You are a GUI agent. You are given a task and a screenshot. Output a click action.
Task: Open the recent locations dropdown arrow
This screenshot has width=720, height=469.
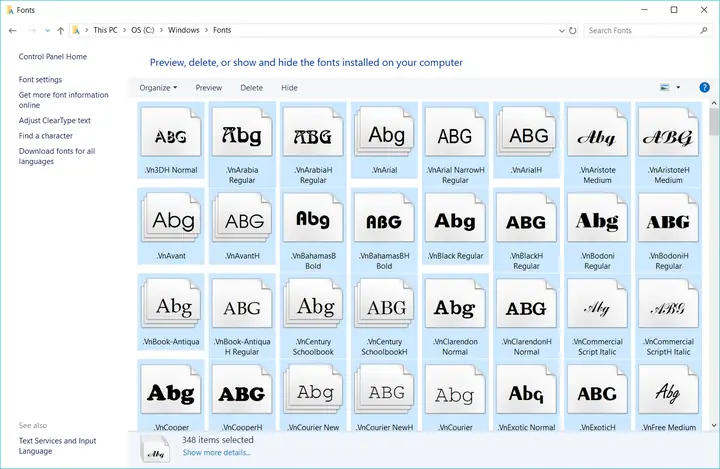tap(47, 31)
